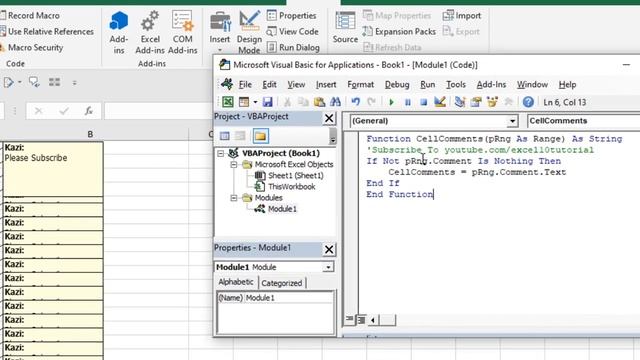This screenshot has width=640, height=360.
Task: Close the Properties - Module1 pane
Action: pyautogui.click(x=329, y=249)
